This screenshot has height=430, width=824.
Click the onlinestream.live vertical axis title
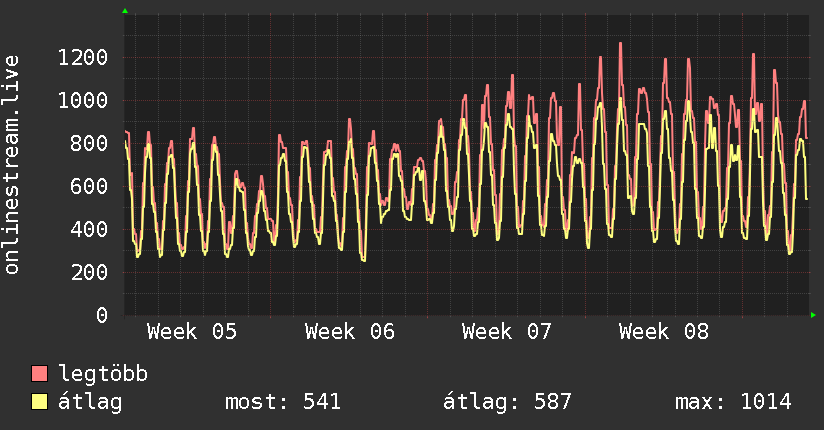12,165
